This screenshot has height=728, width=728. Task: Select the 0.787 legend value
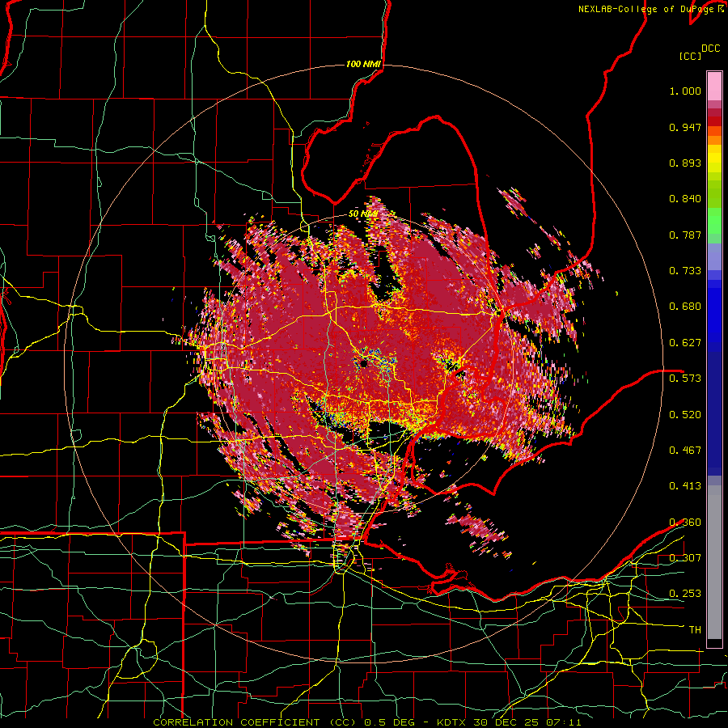tap(685, 235)
